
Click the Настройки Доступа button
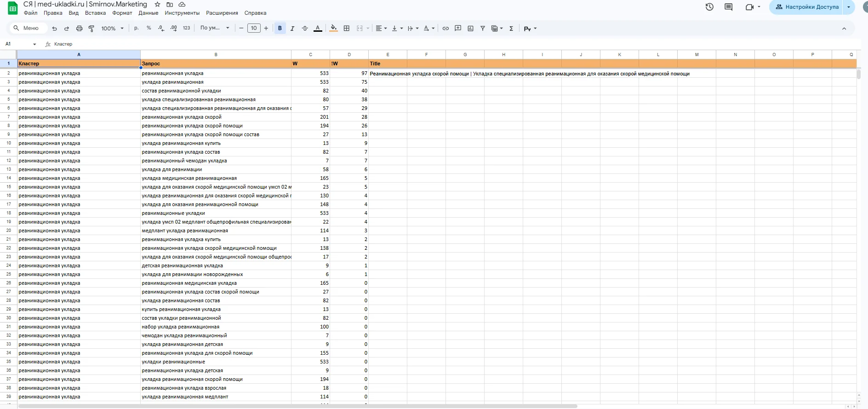click(807, 7)
